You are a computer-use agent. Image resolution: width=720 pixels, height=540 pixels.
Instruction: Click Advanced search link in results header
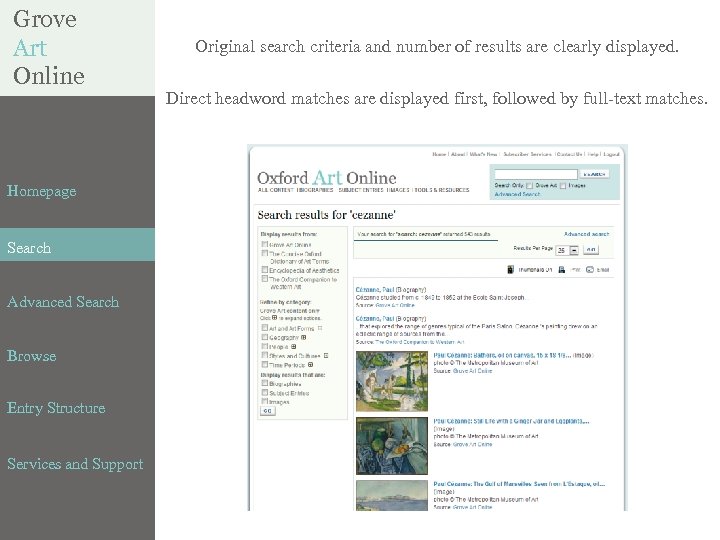586,234
